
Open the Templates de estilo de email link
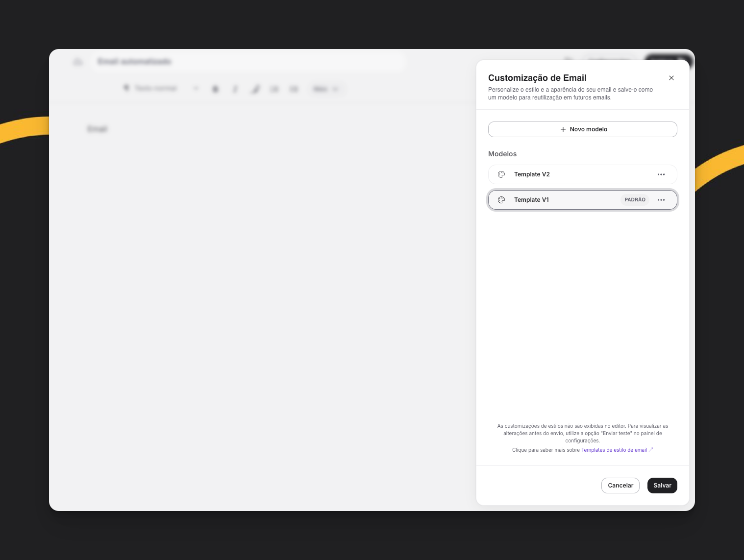coord(614,450)
